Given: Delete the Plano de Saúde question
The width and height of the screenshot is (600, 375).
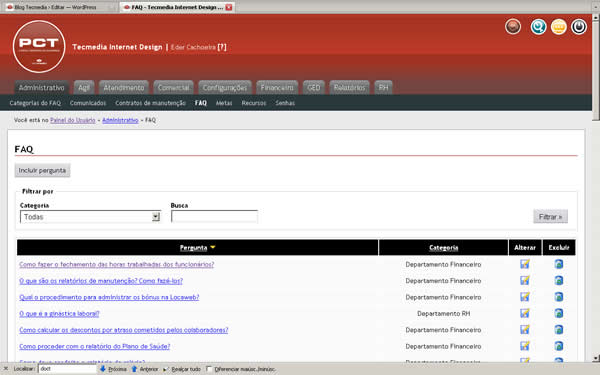Looking at the screenshot, I should [x=559, y=346].
